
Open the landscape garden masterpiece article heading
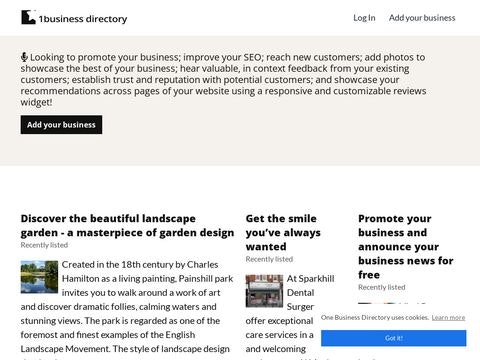coord(127,225)
